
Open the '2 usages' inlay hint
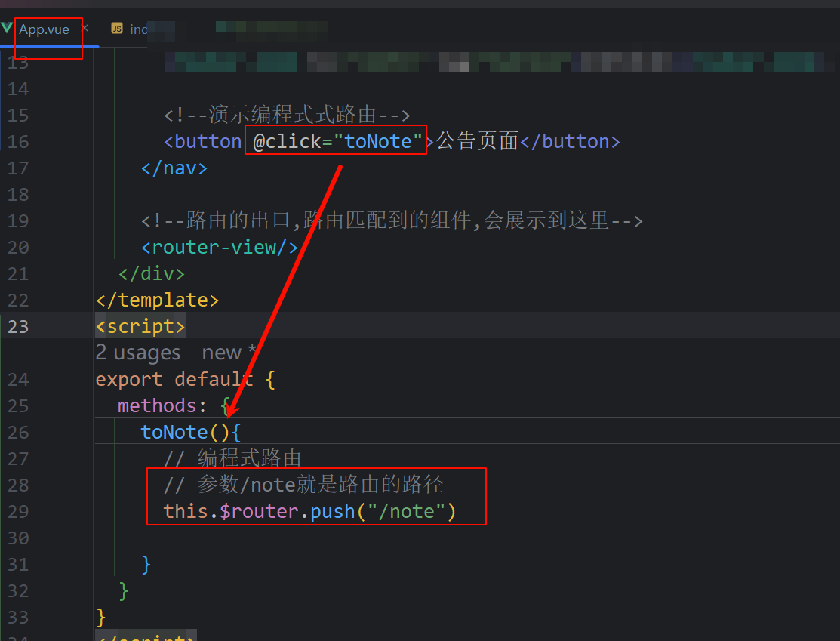coord(137,353)
